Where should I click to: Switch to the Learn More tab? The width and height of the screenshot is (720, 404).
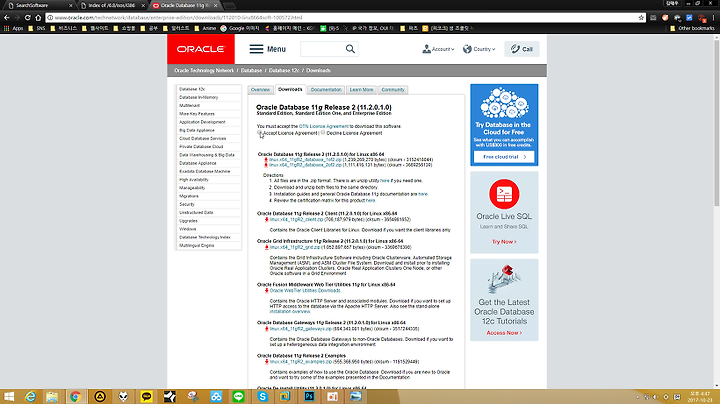point(361,90)
